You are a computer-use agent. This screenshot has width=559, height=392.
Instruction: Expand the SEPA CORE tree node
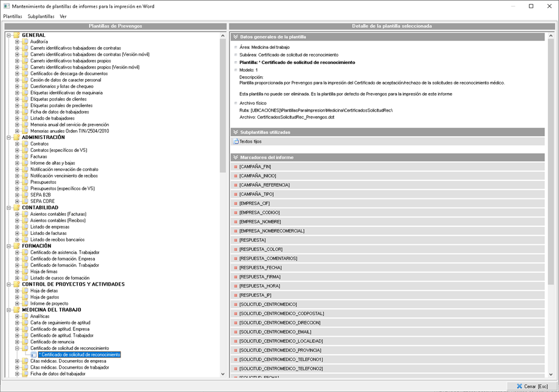(x=17, y=201)
